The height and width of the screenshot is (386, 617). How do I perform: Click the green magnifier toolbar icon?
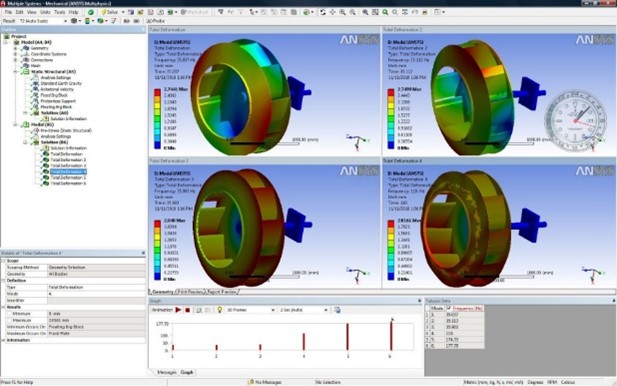tap(385, 12)
